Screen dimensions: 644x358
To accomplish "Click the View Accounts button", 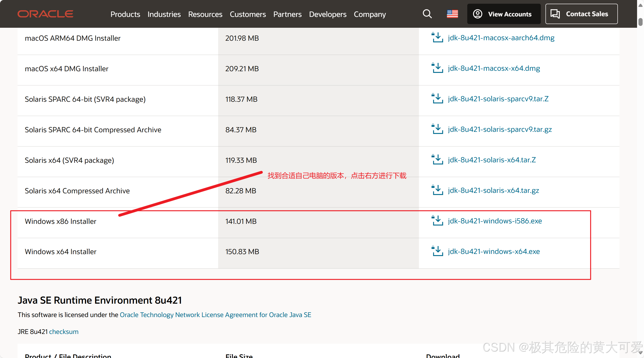I will (x=504, y=14).
